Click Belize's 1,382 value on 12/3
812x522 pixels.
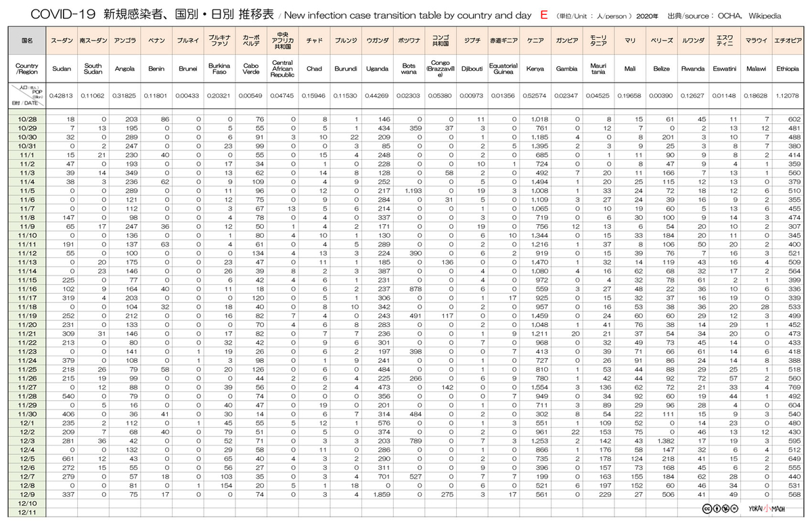667,440
